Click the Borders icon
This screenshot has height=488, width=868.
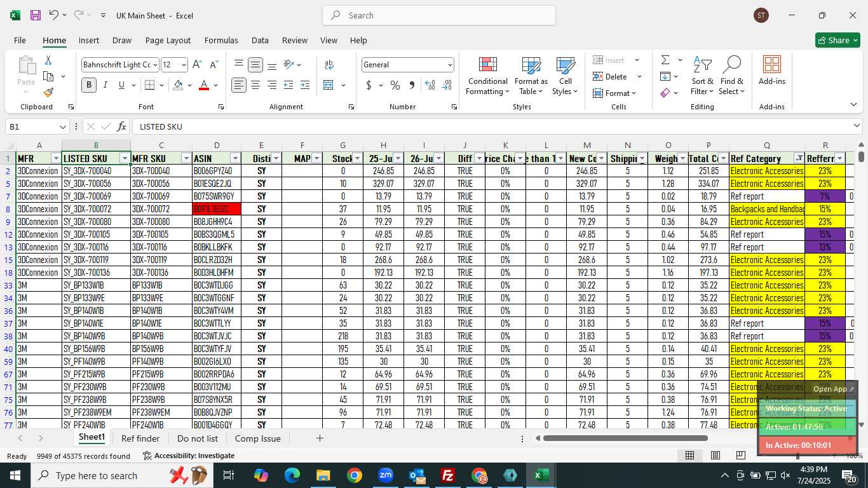(150, 85)
